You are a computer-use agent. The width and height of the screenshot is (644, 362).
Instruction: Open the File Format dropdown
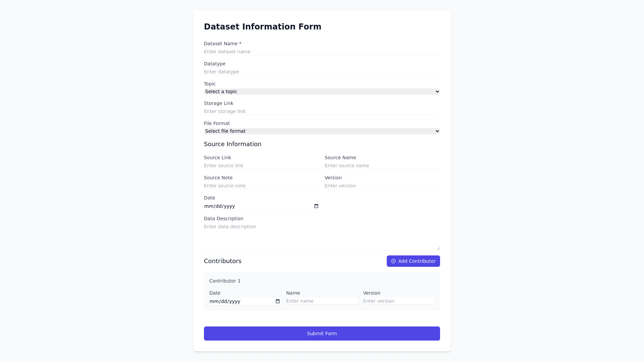tap(321, 131)
